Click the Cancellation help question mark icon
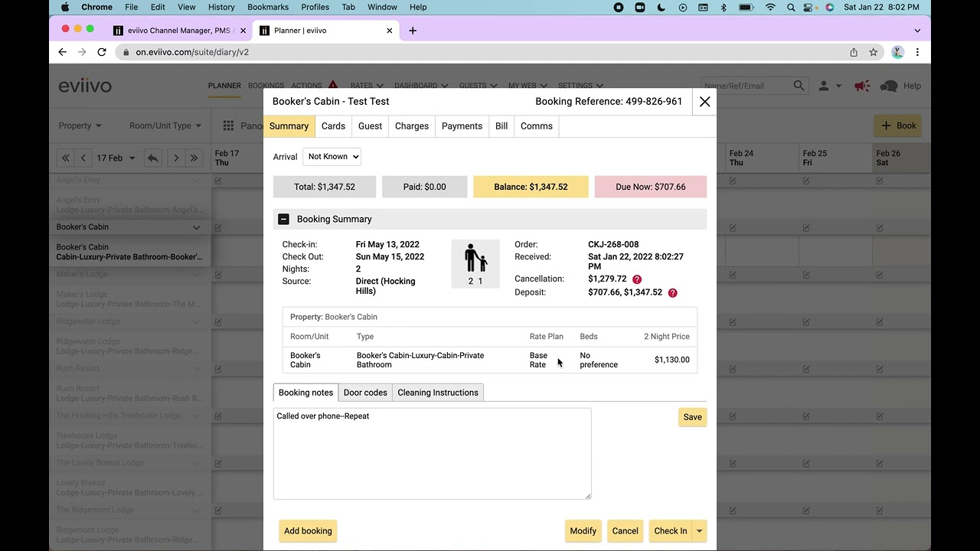980x551 pixels. pos(637,279)
